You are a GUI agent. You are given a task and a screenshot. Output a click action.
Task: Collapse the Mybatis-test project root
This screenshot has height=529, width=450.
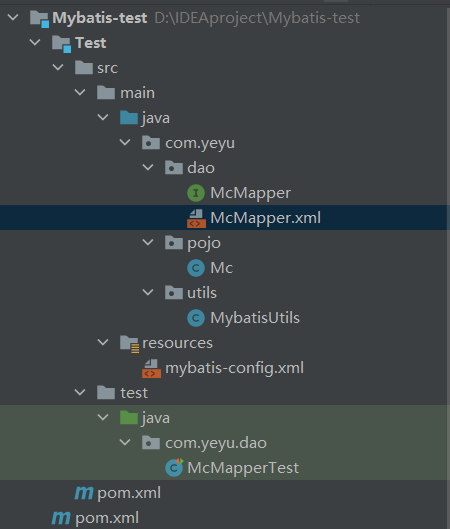[x=13, y=17]
